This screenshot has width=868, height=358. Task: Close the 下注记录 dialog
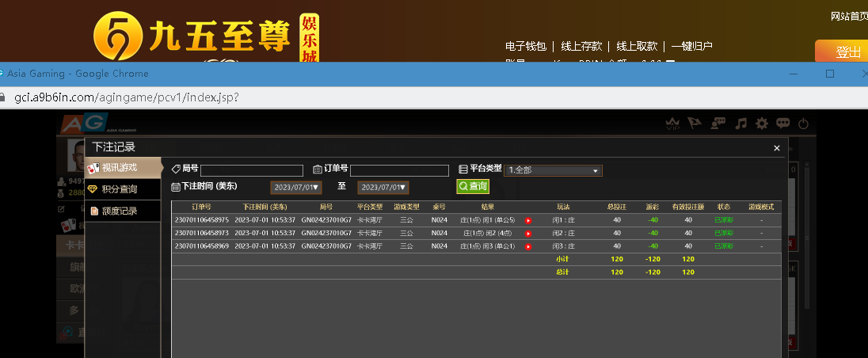coord(776,148)
